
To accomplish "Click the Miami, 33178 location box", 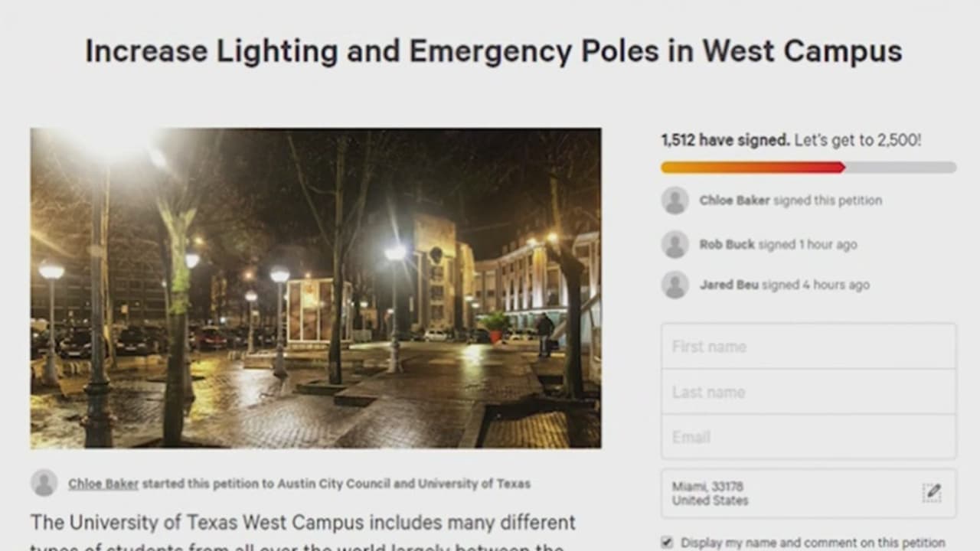I will (789, 494).
